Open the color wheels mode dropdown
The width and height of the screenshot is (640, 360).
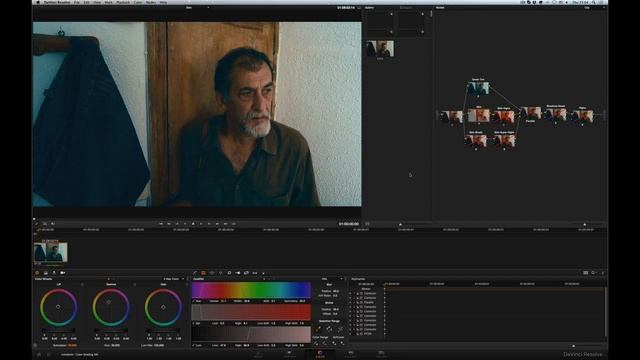[173, 279]
